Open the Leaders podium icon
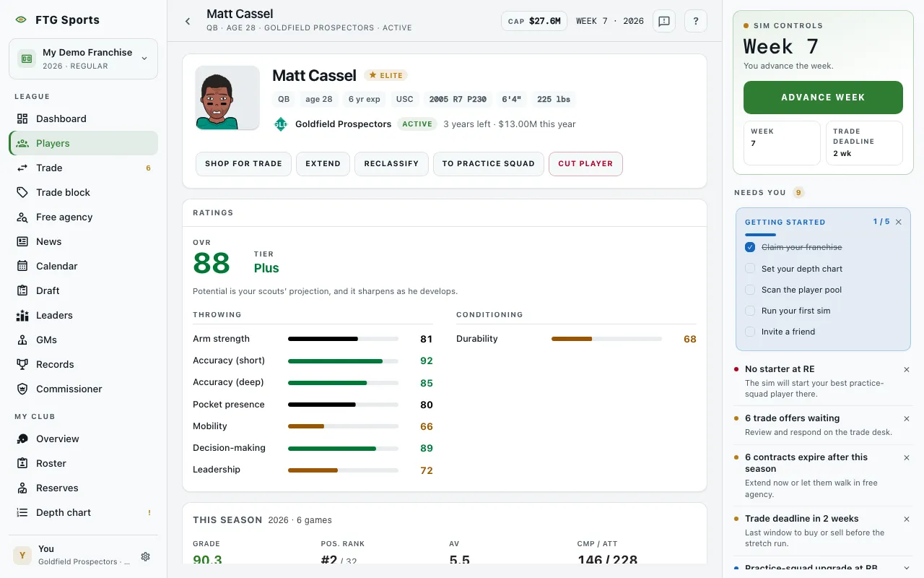Image resolution: width=924 pixels, height=578 pixels. 22,315
